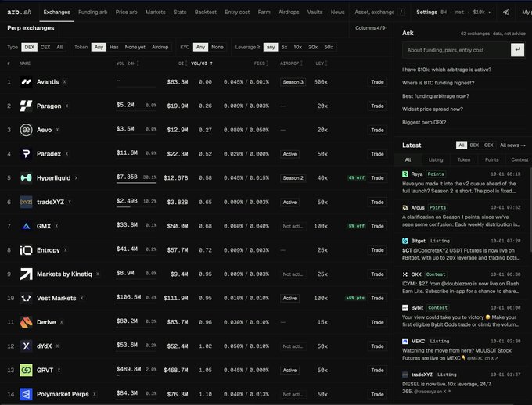
Task: Click GMX 5% off badge
Action: [356, 226]
